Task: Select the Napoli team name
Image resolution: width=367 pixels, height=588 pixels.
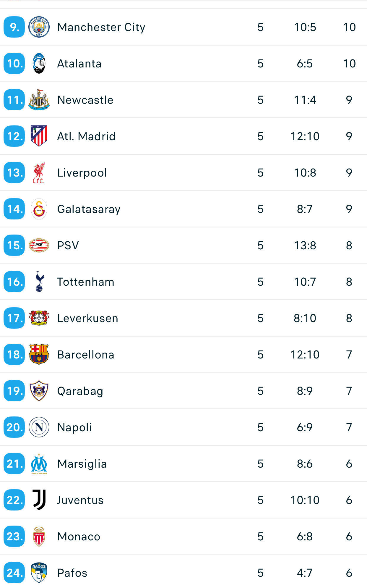Action: pos(74,427)
